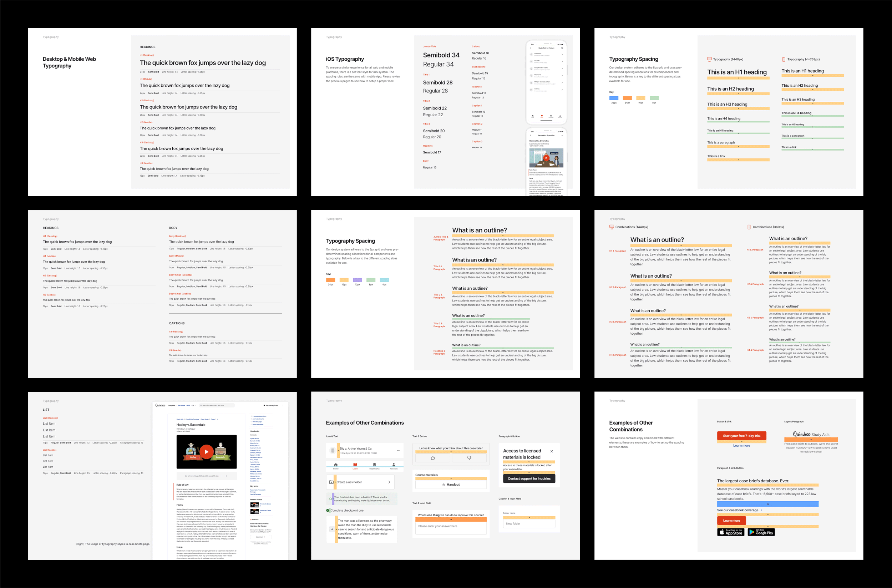Open the Study Aids dropdown in Quimbee header

172,405
